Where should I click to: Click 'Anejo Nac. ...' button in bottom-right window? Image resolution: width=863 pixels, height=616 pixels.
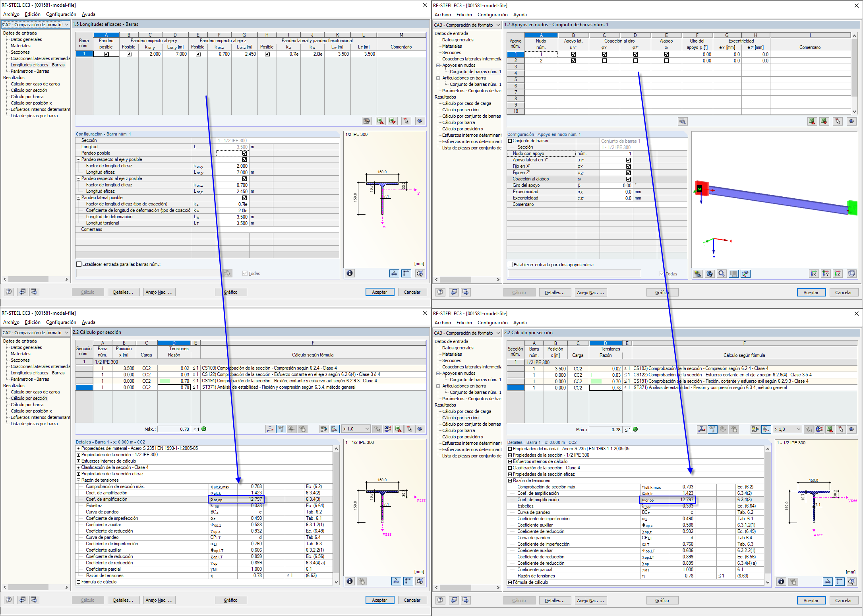590,601
